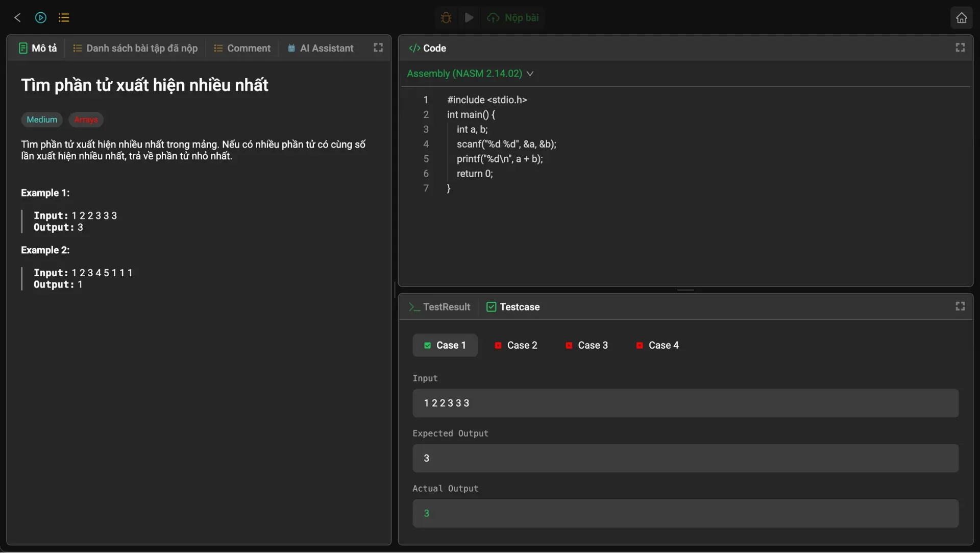This screenshot has height=553, width=980.
Task: Open the Comment tab
Action: coord(242,48)
